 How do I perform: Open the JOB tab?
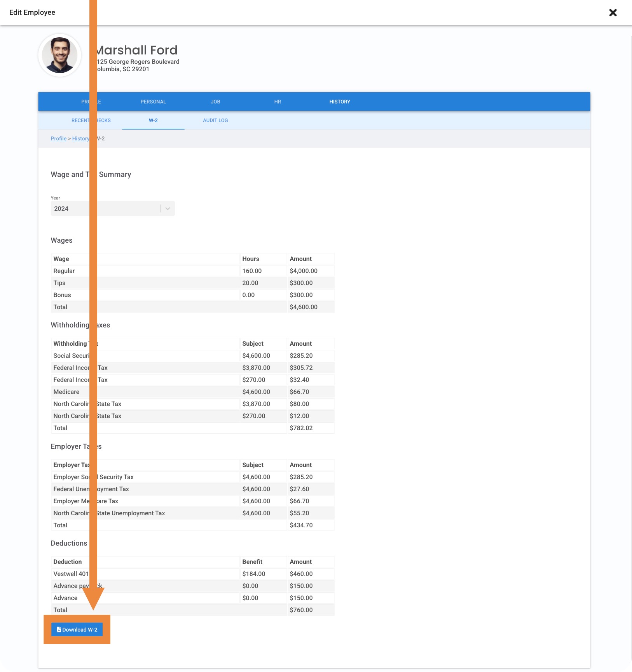(x=215, y=102)
